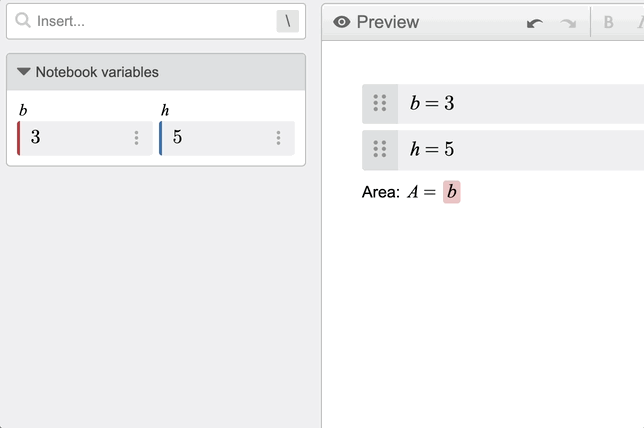Viewport: 644px width, 428px height.
Task: Click the drag handle of h = 5
Action: (x=380, y=149)
